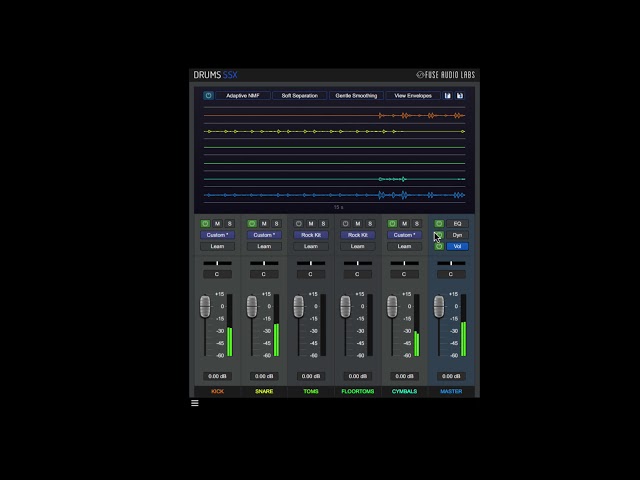The image size is (640, 480).
Task: Select the CYMBALS channel label
Action: pos(404,391)
